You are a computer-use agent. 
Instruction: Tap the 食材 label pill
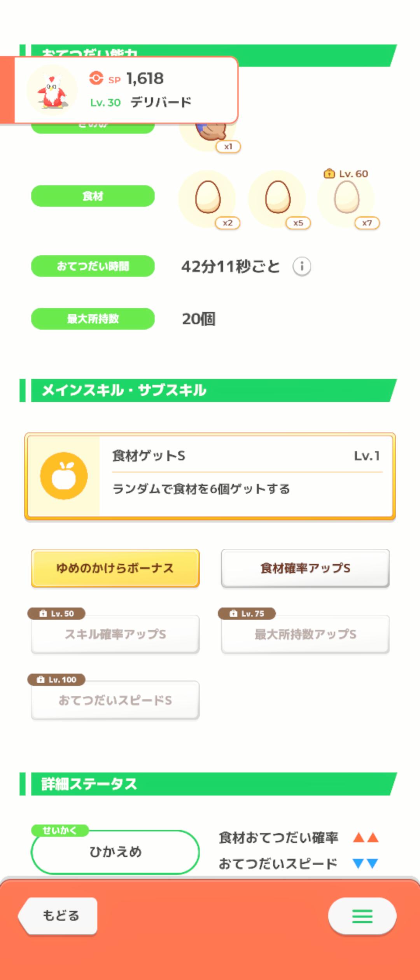[93, 196]
